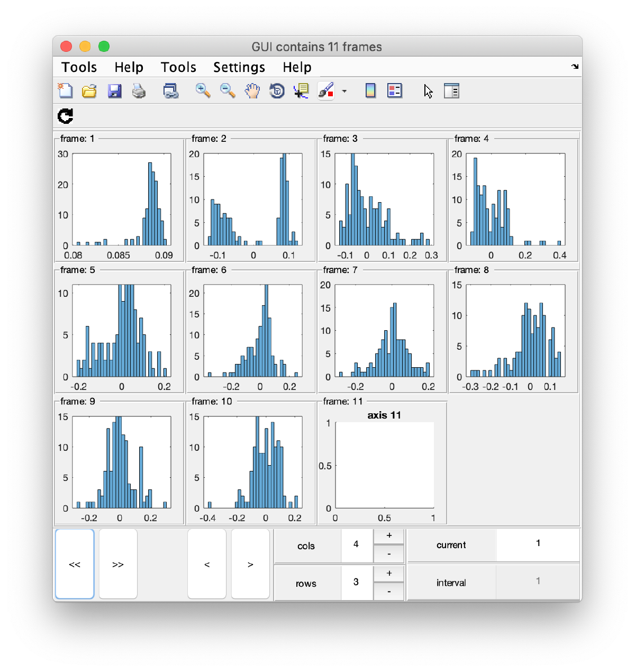Open the brush tool dropdown arrow
The image size is (635, 672).
[344, 90]
